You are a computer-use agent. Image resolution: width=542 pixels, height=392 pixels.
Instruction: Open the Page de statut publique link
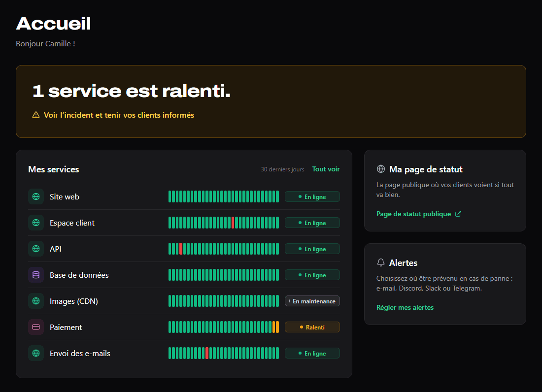point(419,214)
